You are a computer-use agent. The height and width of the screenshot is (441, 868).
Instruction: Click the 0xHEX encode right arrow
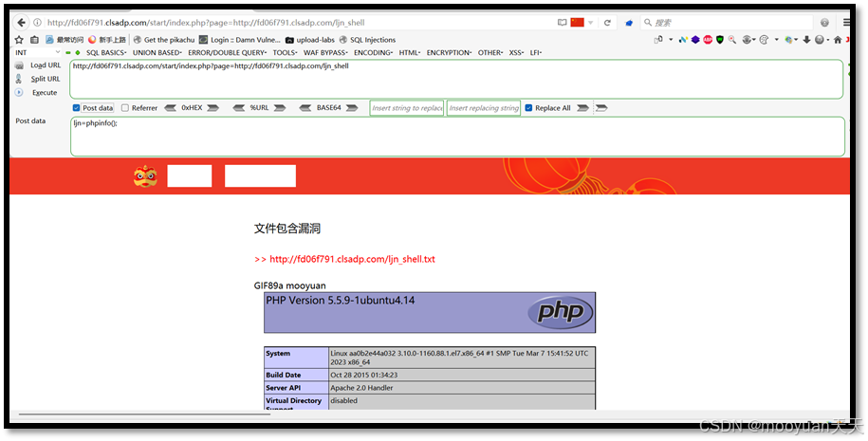click(x=213, y=108)
